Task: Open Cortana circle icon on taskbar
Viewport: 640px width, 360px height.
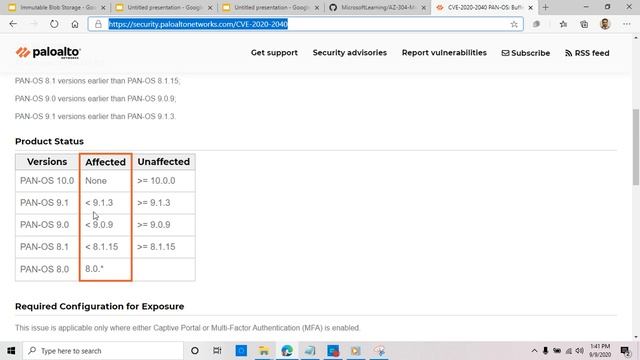Action: click(195, 351)
